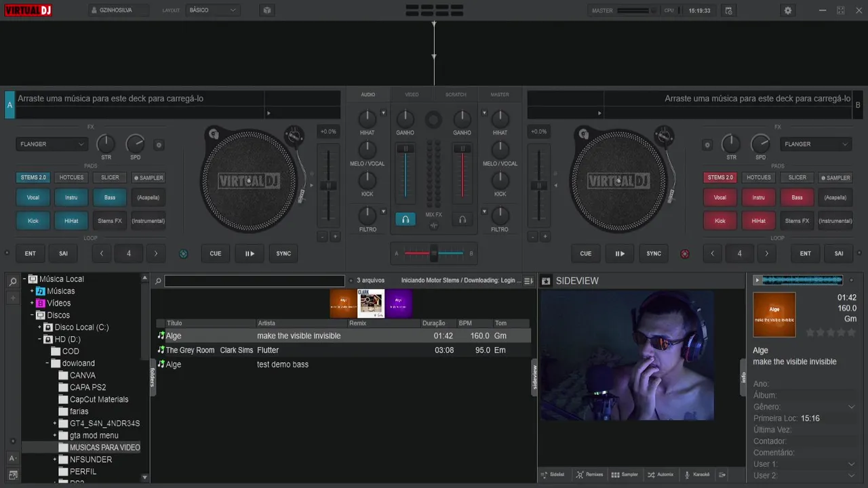This screenshot has height=488, width=868.
Task: Select the MUSICAS PARA VIDEO folder
Action: 104,447
